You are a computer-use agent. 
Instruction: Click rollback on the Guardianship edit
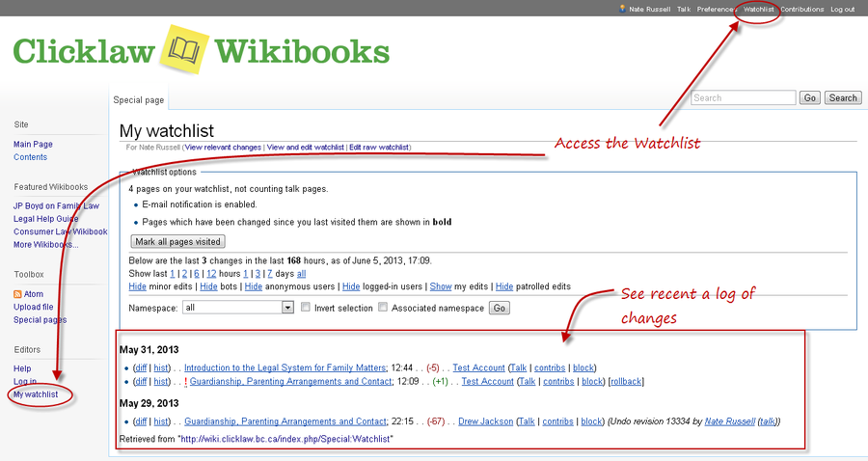pyautogui.click(x=626, y=381)
